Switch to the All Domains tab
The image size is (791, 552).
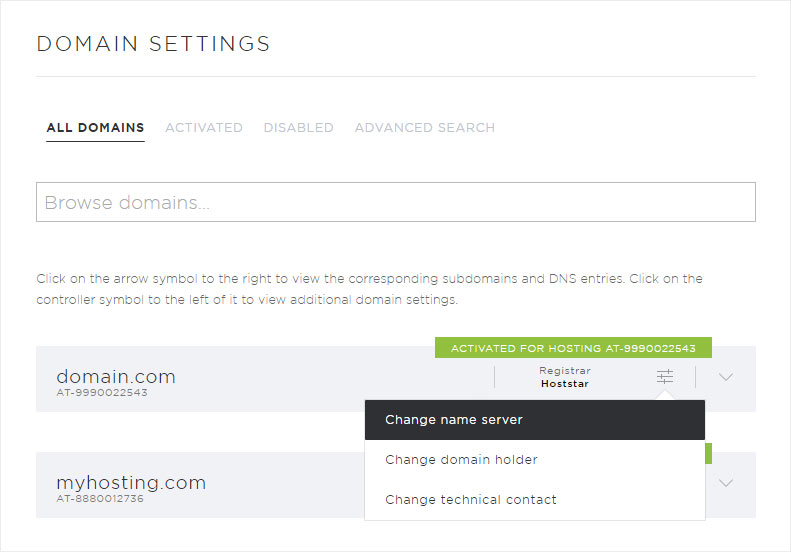coord(95,128)
